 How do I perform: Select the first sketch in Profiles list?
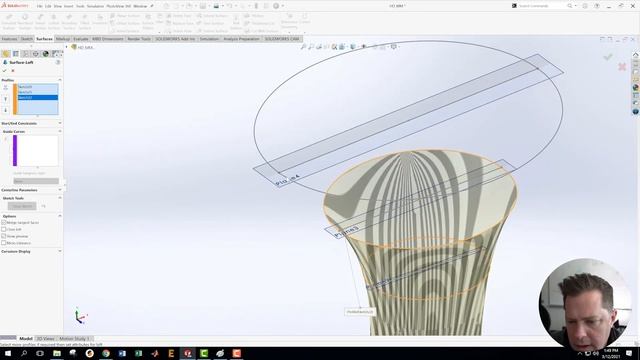pyautogui.click(x=38, y=87)
